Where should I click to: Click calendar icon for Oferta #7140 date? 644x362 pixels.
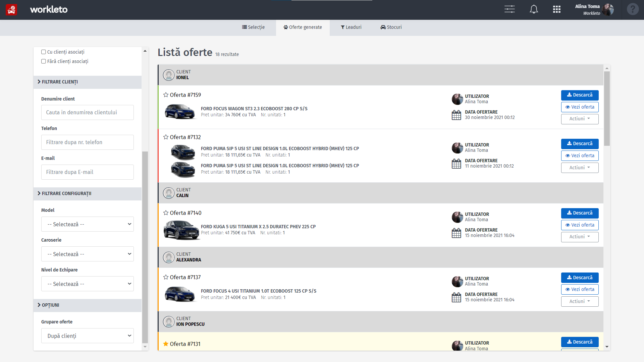[x=457, y=233]
